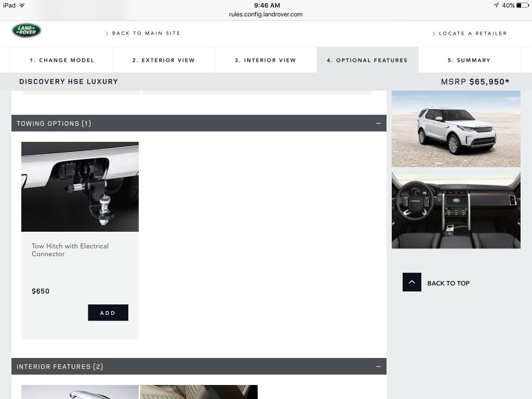
Task: Click the tan leather seats thumbnail
Action: point(199,392)
